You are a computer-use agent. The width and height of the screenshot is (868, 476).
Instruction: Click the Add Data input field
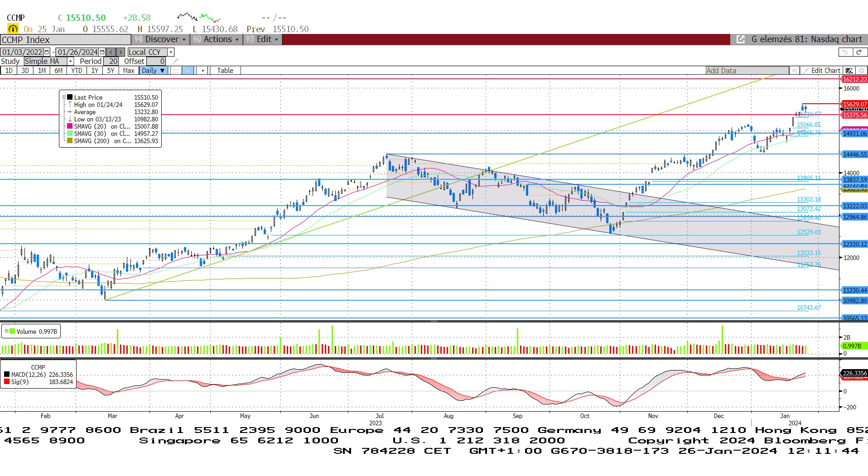coord(747,71)
